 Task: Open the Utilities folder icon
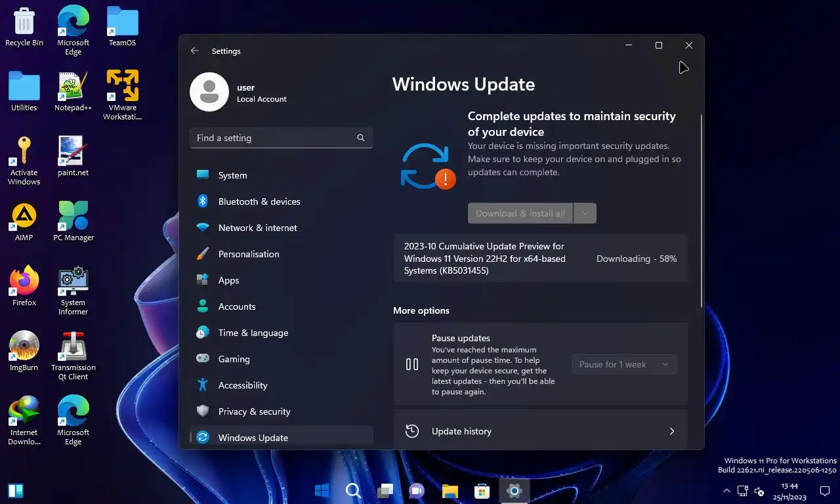click(24, 91)
